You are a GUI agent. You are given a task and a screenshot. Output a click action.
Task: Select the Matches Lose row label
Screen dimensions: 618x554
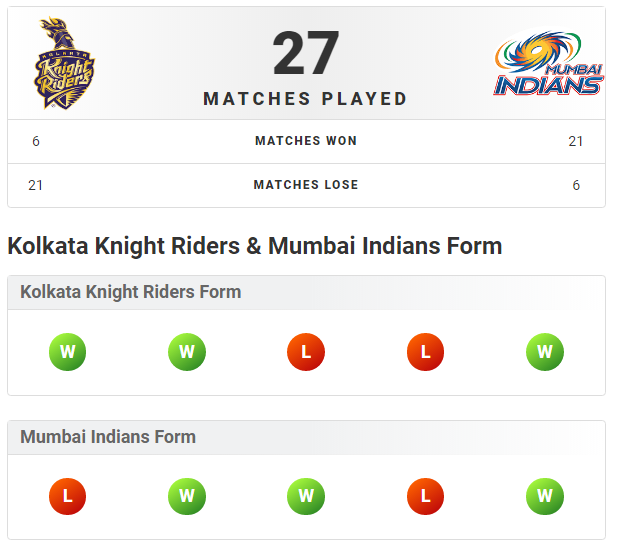pos(306,185)
